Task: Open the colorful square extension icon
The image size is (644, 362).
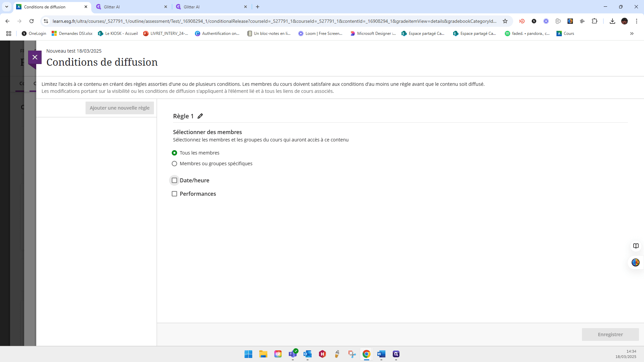Action: (570, 21)
